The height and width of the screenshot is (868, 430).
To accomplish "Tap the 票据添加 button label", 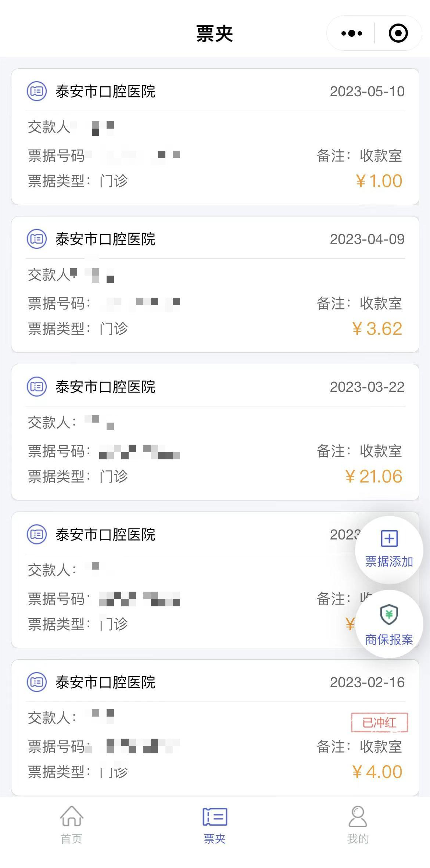I will pos(389,562).
